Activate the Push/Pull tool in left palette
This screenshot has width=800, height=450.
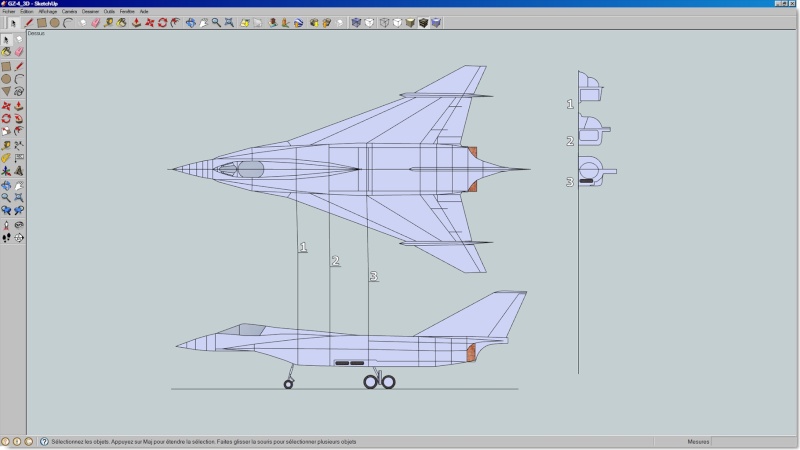pyautogui.click(x=19, y=106)
